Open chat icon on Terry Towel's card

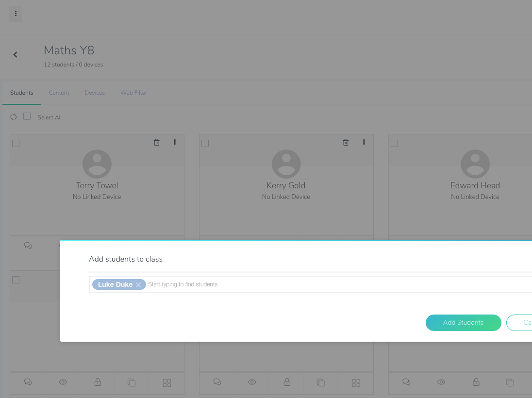28,246
